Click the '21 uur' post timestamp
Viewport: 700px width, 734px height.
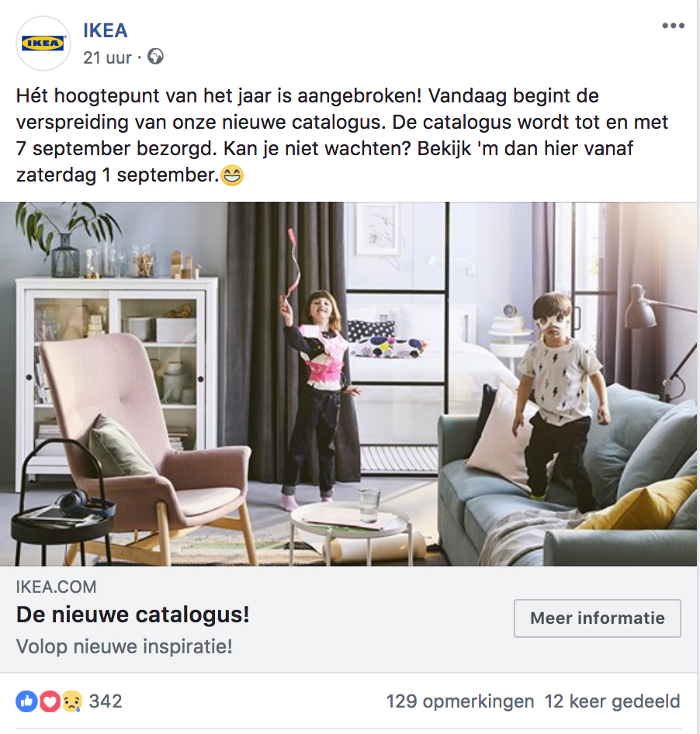[x=108, y=57]
